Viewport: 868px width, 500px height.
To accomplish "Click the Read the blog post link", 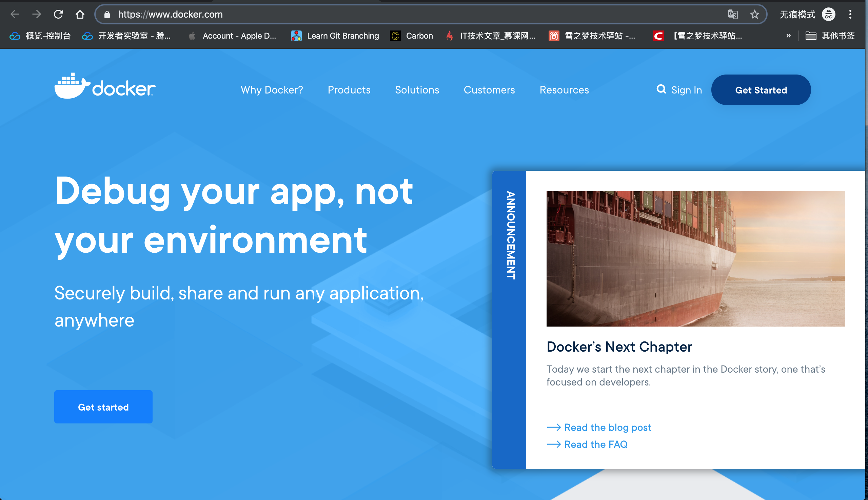I will (x=607, y=427).
